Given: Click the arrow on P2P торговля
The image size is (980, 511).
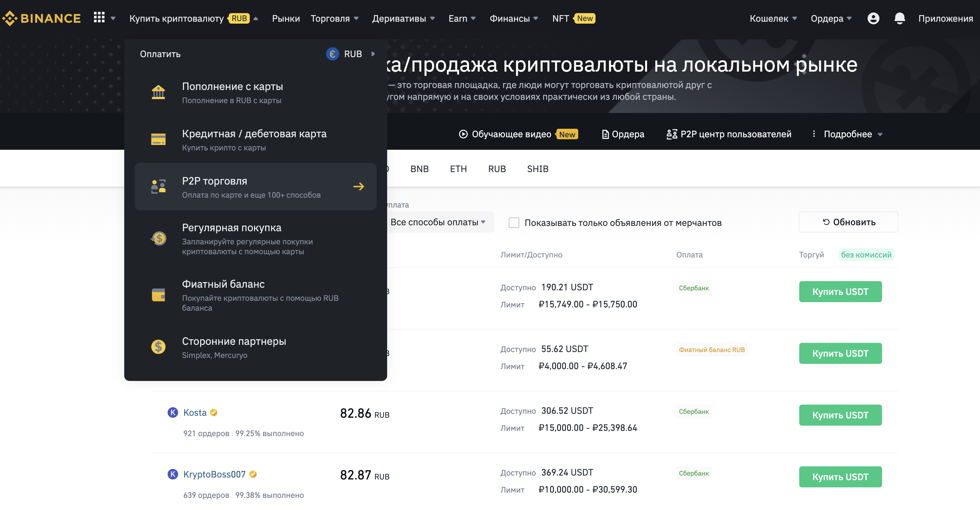Looking at the screenshot, I should (x=358, y=187).
